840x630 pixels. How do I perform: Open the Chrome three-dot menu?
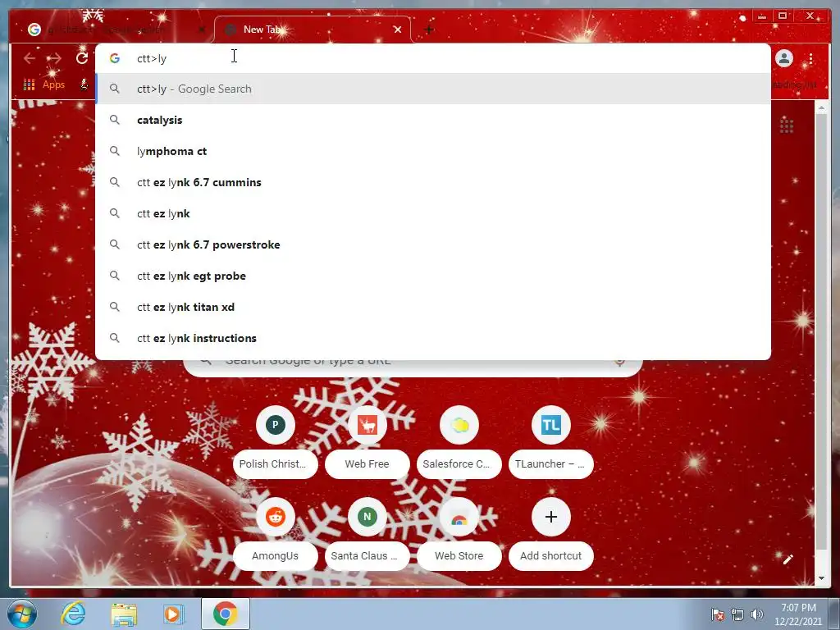tap(811, 58)
